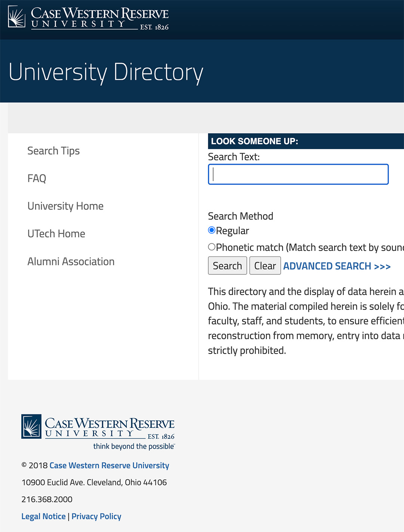
Task: Visit the Alumni Association sidebar link
Action: (71, 261)
